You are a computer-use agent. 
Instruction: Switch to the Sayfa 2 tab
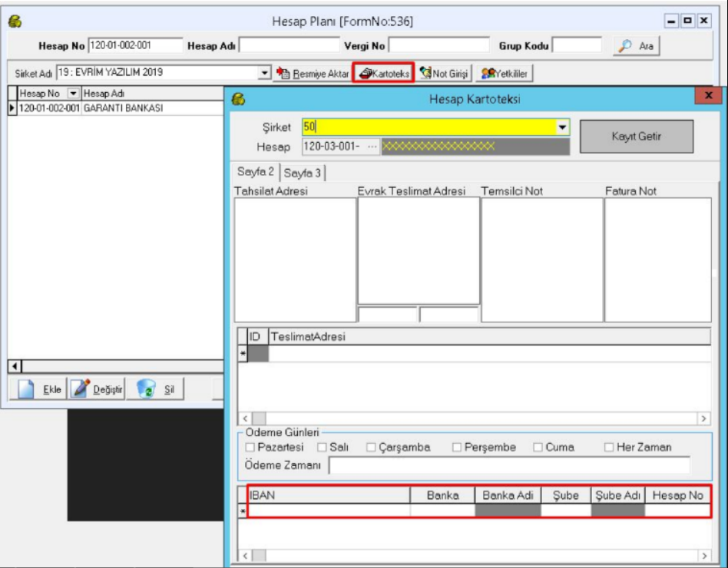(x=256, y=172)
